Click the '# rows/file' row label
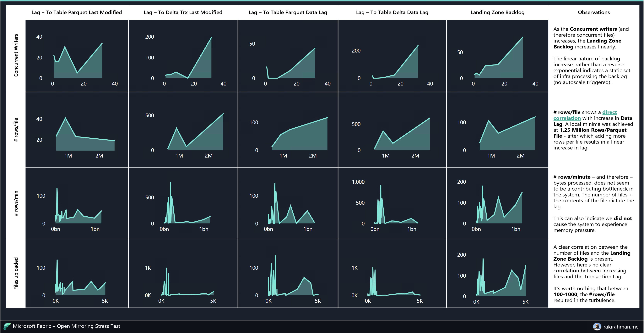The height and width of the screenshot is (333, 644). 16,130
